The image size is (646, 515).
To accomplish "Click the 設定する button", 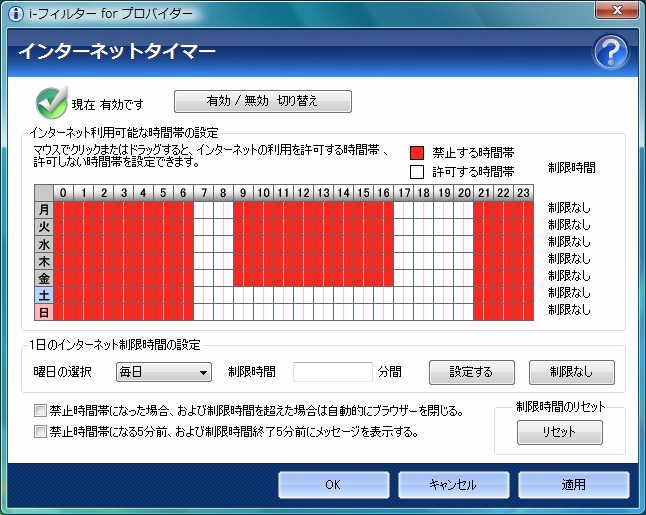I will [x=472, y=372].
